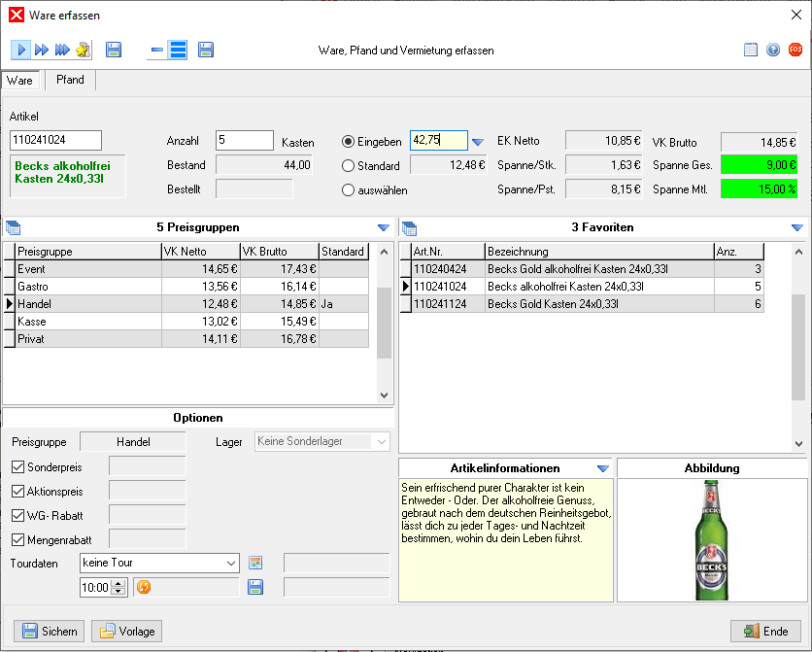The image size is (812, 652).
Task: Expand the Artikelinformationen dropdown arrow
Action: pos(602,468)
